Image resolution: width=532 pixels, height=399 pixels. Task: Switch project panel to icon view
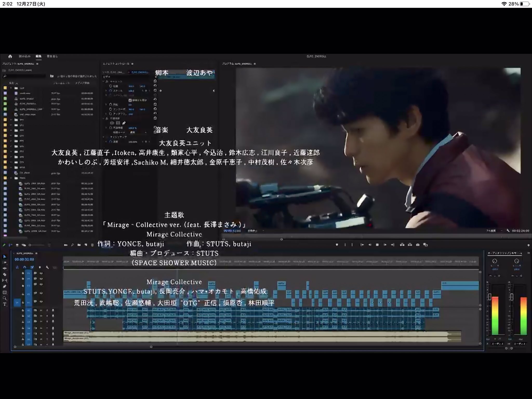click(17, 245)
